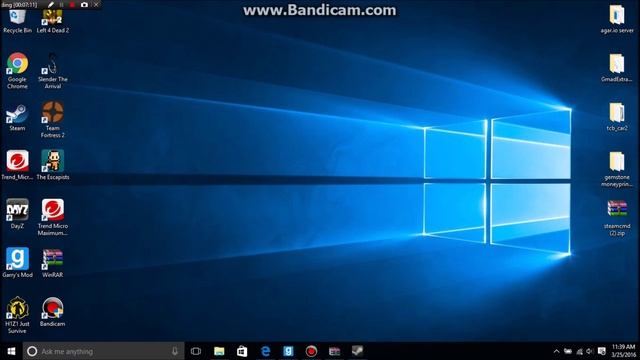Screen dimensions: 640x360
Task: Open the Recycle Bin desktop icon
Action: coord(17,21)
